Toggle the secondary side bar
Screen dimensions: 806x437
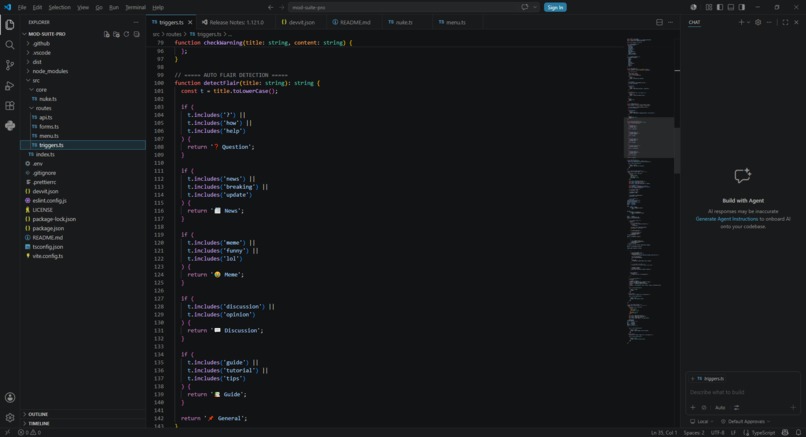click(x=742, y=7)
